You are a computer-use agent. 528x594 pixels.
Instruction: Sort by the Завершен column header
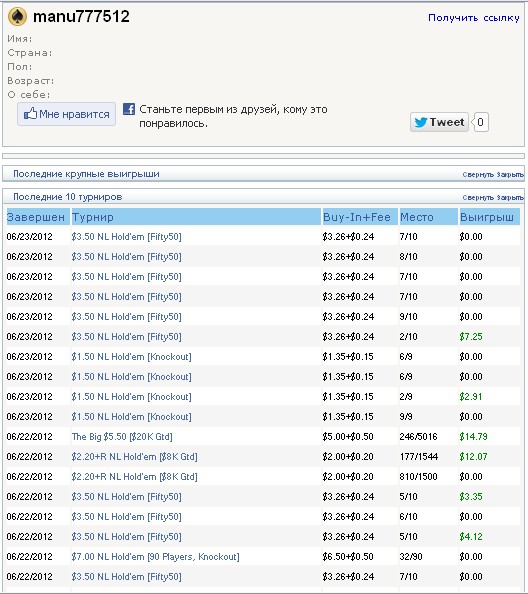pyautogui.click(x=36, y=217)
